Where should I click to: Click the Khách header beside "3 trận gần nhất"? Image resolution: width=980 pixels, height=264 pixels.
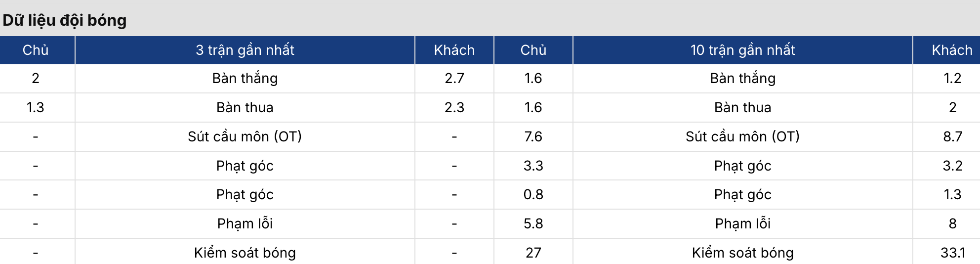(x=454, y=50)
